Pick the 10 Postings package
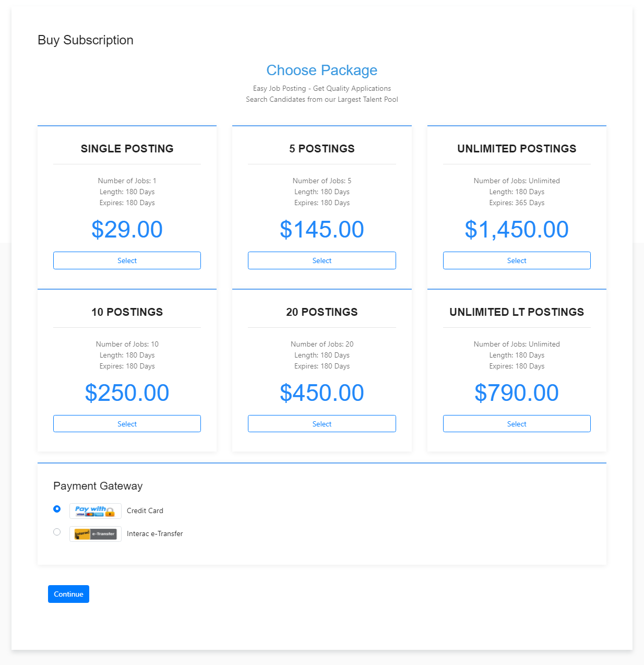Viewport: 644px width, 665px height. (x=127, y=424)
